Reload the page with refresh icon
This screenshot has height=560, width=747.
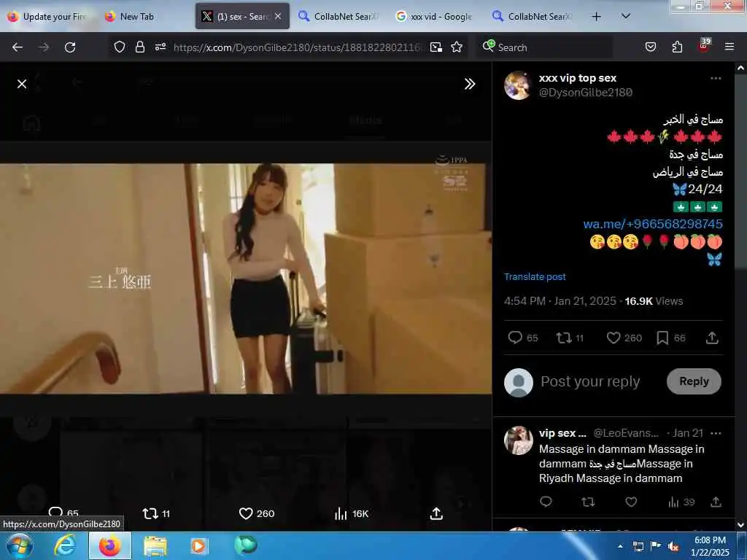click(x=70, y=47)
